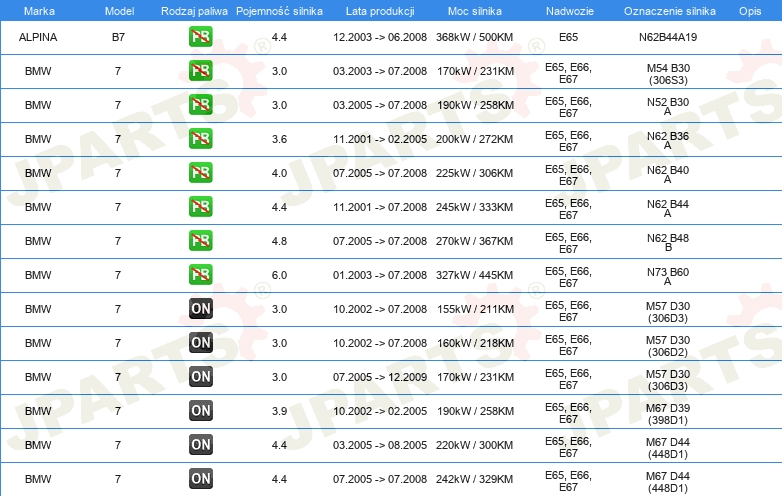
Task: Click the 03.2005 -> 08.2005 production dates
Action: tap(380, 445)
